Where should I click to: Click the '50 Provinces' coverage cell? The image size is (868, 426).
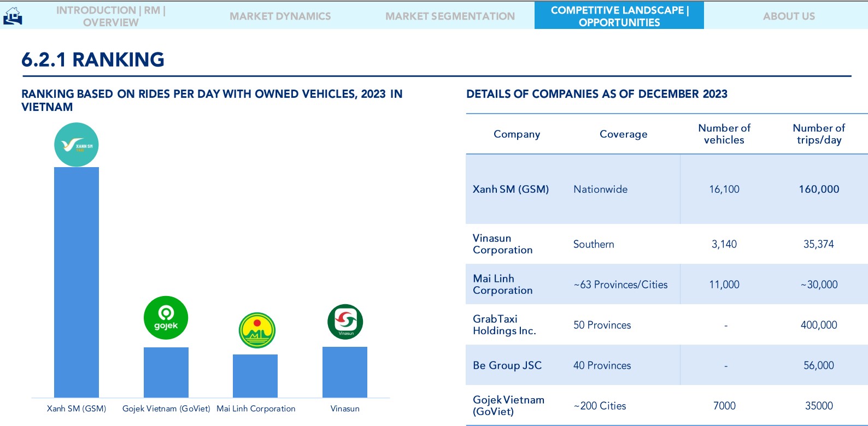[602, 325]
